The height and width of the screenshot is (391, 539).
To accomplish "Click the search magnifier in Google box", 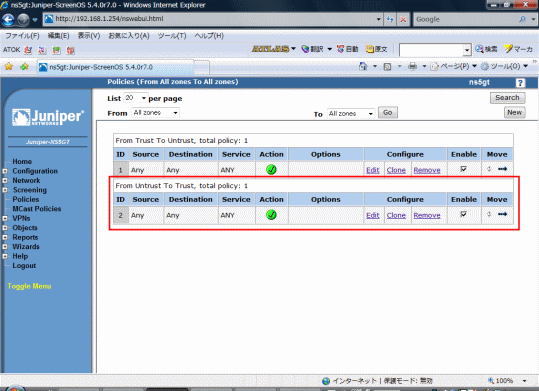I will pyautogui.click(x=522, y=19).
